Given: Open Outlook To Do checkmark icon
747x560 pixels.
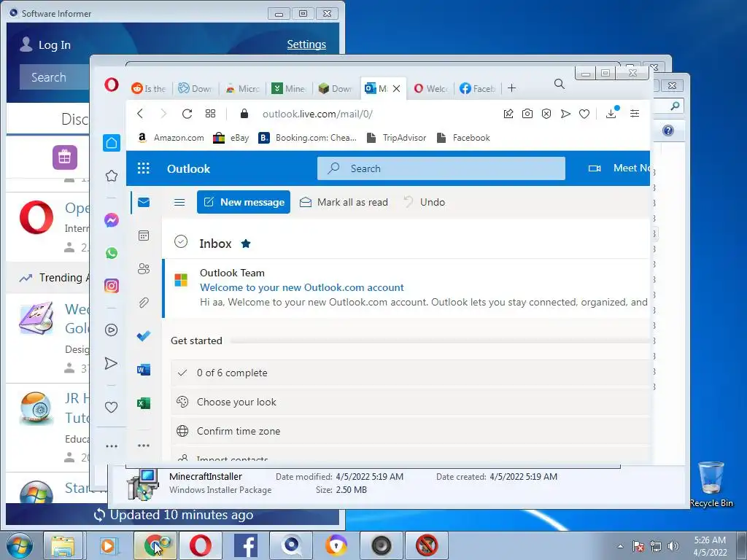Looking at the screenshot, I should (x=144, y=335).
